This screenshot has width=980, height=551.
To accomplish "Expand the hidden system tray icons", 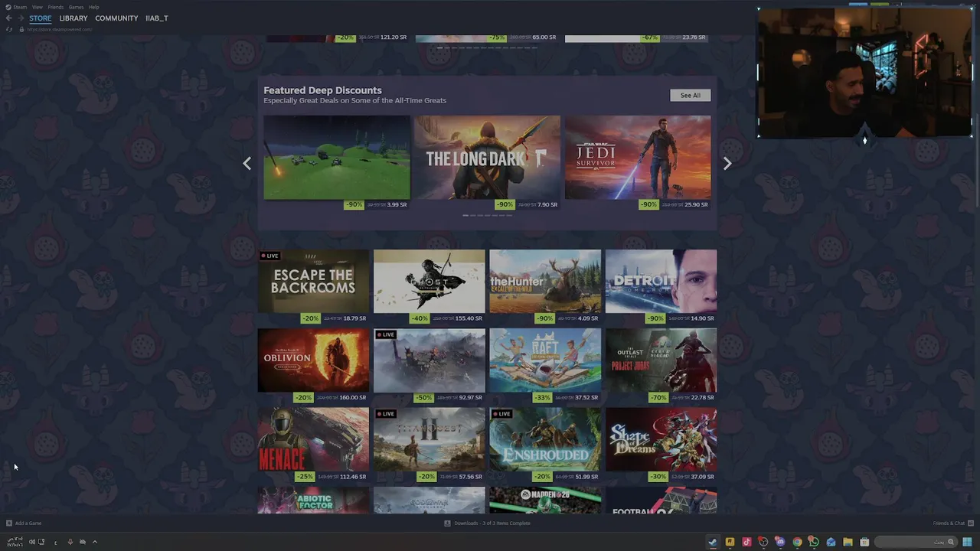I will click(95, 542).
